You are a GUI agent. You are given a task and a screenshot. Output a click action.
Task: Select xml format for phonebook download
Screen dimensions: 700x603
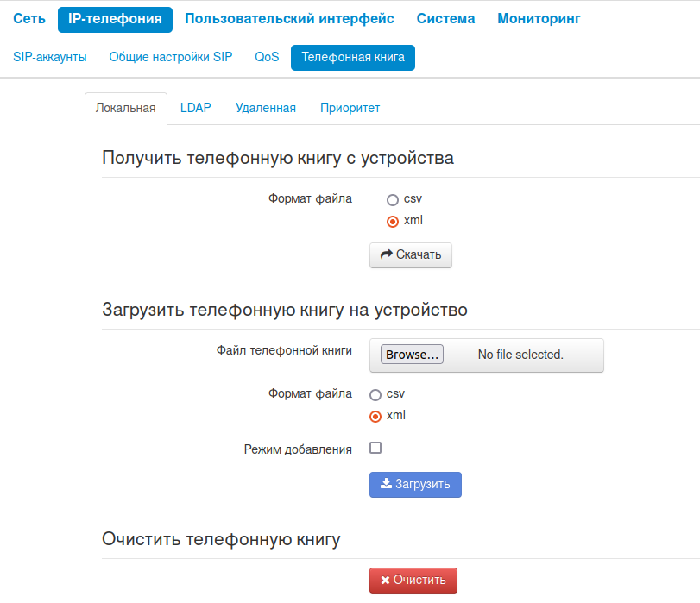coord(393,221)
